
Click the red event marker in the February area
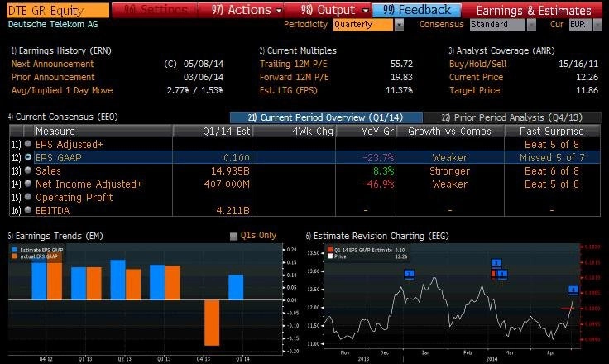pyautogui.click(x=493, y=275)
